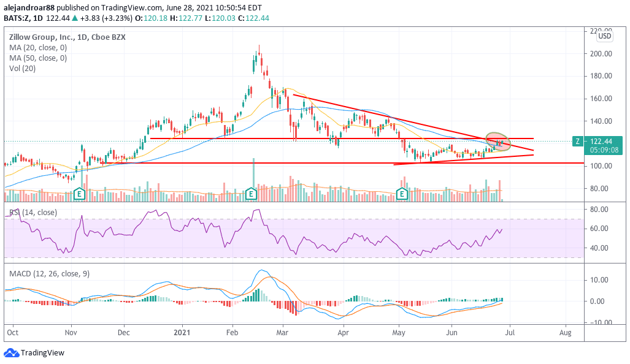The height and width of the screenshot is (364, 630).
Task: Click the red circled breakout highlight
Action: point(498,142)
